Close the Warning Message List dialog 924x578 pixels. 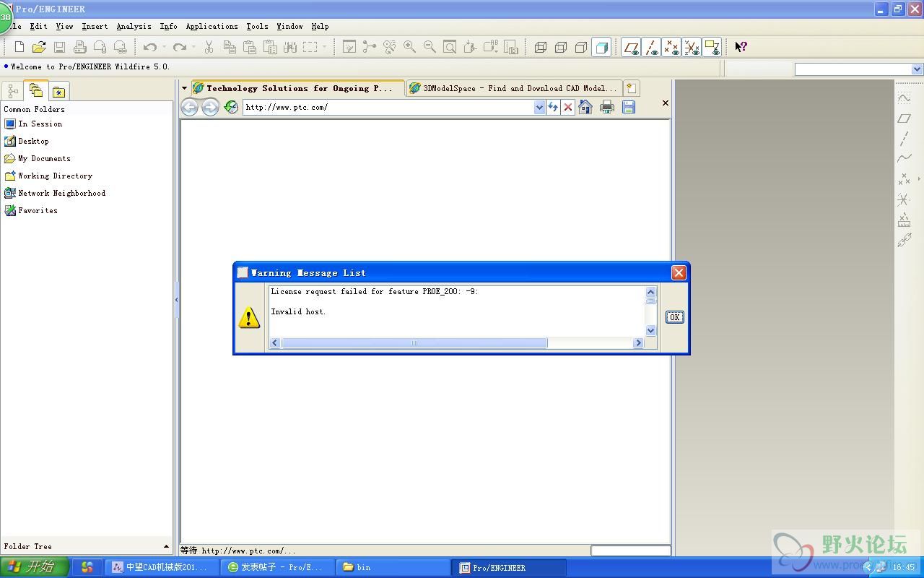pos(679,272)
